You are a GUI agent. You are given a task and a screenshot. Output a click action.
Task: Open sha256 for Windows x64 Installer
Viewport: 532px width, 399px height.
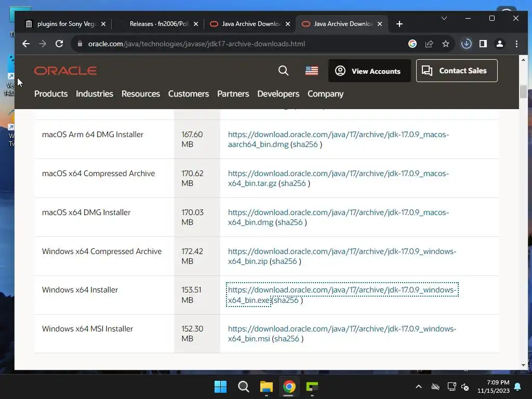tap(286, 300)
